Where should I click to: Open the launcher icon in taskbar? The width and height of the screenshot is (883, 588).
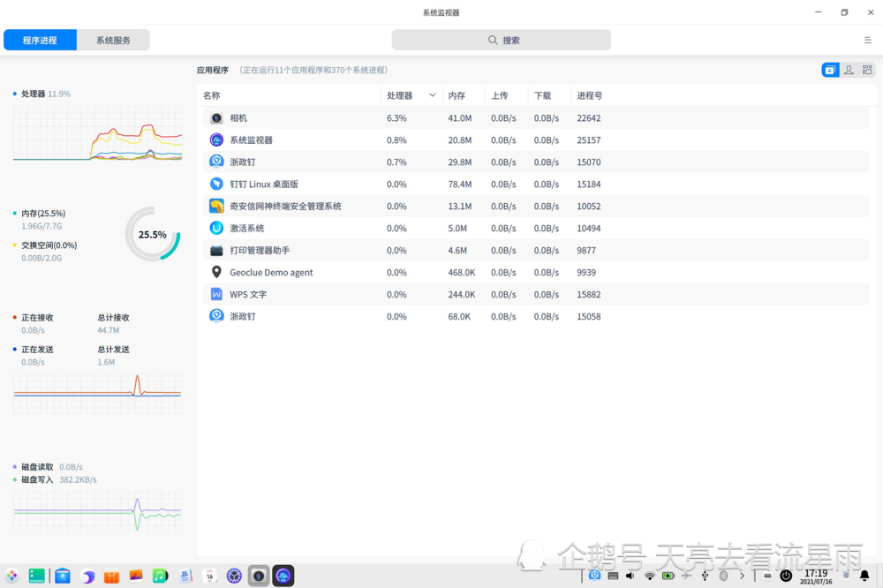[11, 576]
